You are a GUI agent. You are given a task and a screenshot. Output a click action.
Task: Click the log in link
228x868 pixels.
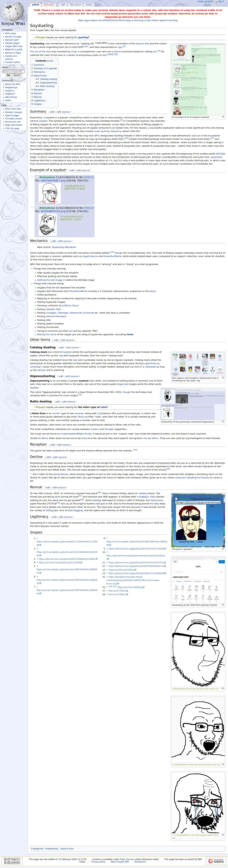pyautogui.click(x=221, y=1)
